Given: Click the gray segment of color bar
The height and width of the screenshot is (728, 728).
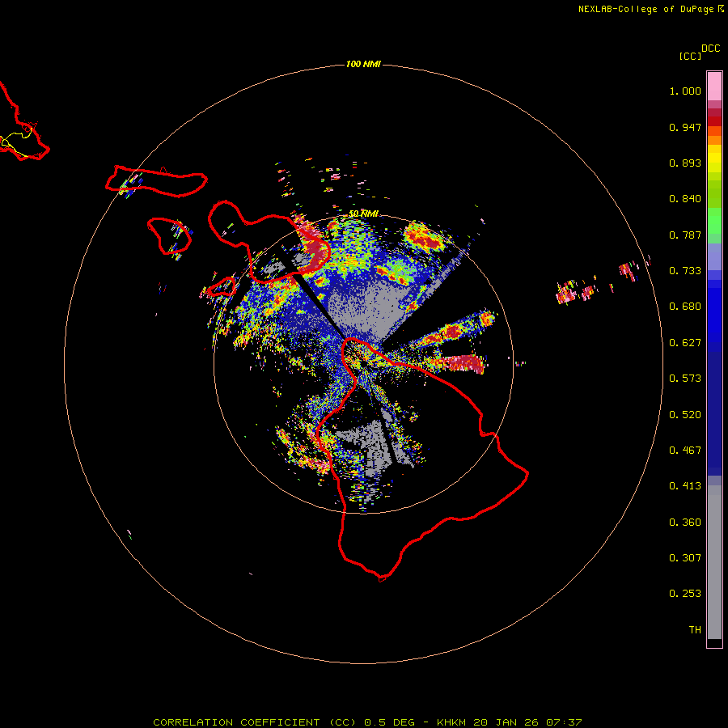Looking at the screenshot, I should click(x=714, y=562).
